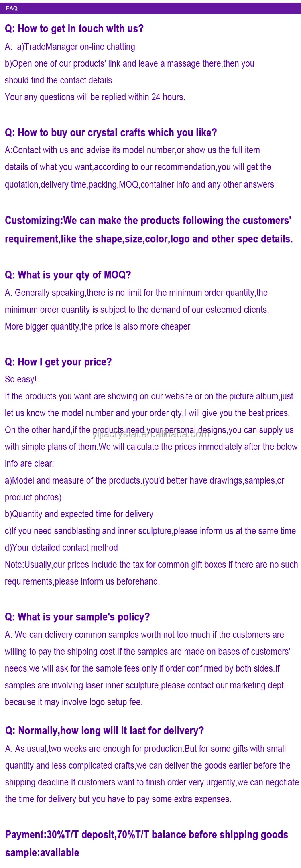The image size is (301, 868).
Task: Click the FAQ header tab
Action: coord(12,8)
